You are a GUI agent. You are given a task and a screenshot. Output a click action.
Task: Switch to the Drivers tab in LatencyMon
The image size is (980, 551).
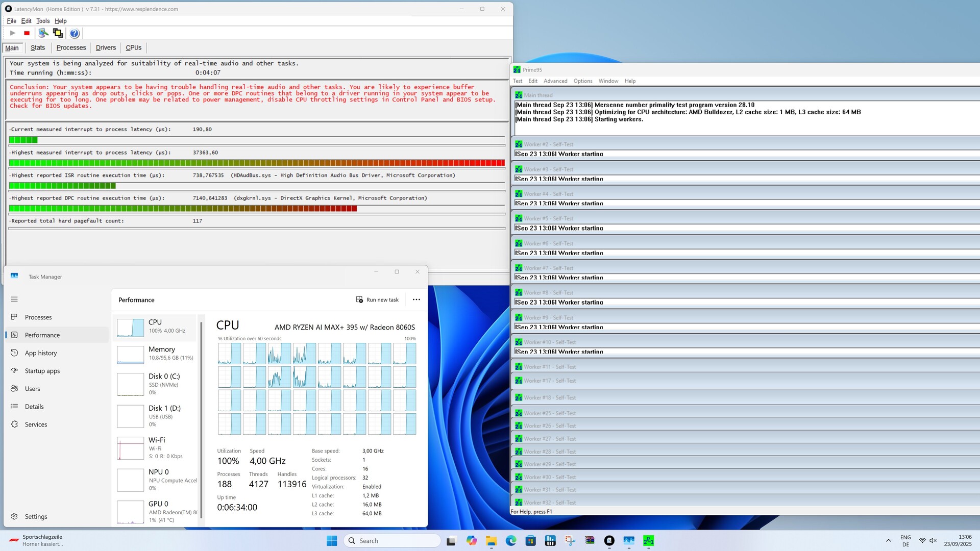coord(106,47)
